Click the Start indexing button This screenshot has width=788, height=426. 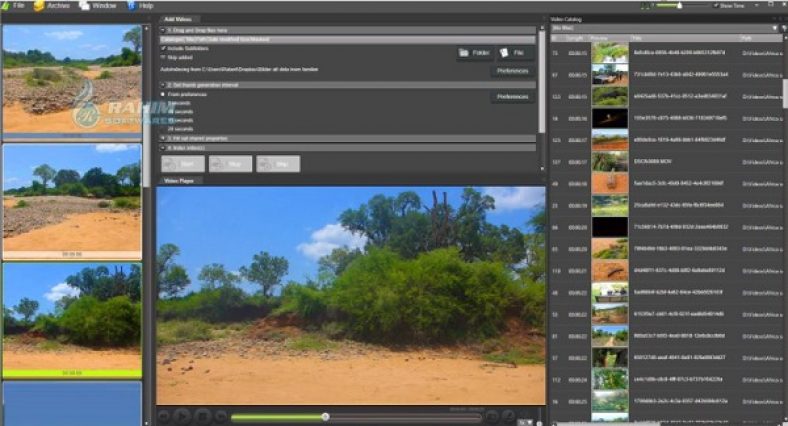pos(183,164)
